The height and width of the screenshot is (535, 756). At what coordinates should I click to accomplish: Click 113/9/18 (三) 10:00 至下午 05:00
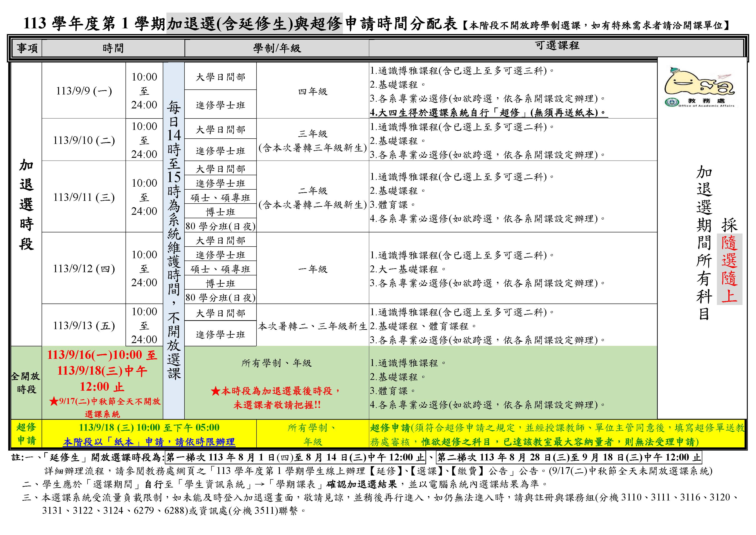149,427
